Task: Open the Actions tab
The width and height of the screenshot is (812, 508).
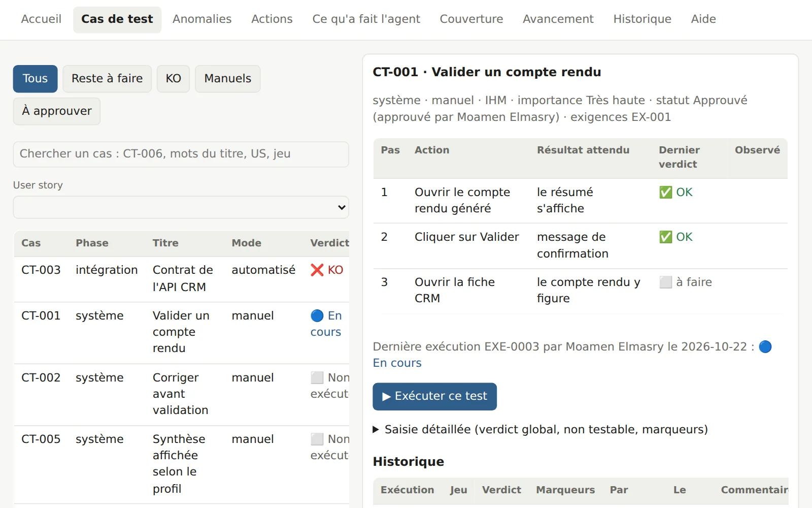Action: (x=272, y=19)
